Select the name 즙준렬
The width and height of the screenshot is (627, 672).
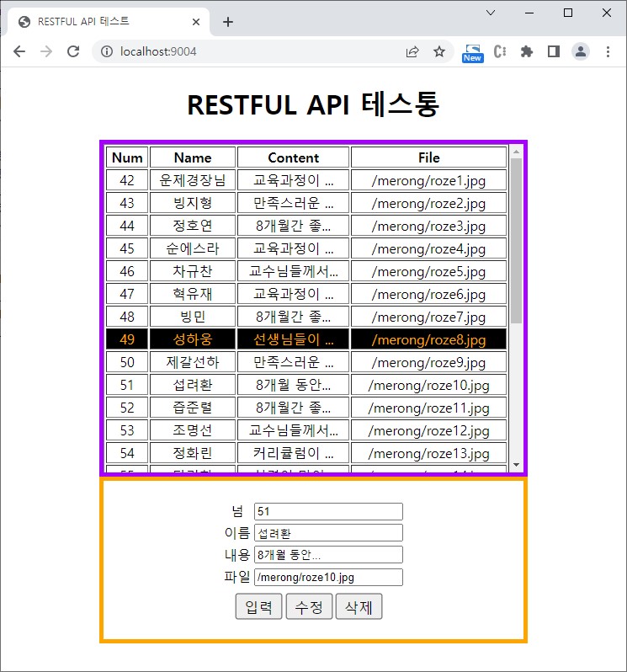point(193,407)
